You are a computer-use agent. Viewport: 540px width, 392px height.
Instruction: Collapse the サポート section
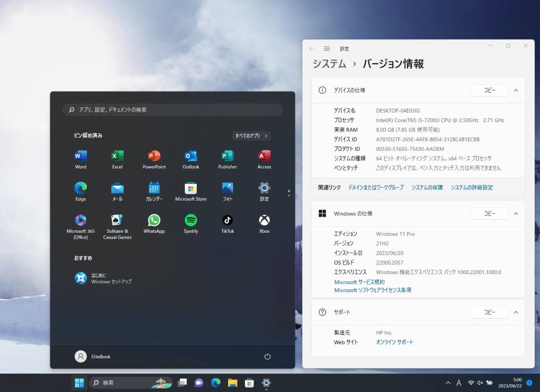coord(516,312)
